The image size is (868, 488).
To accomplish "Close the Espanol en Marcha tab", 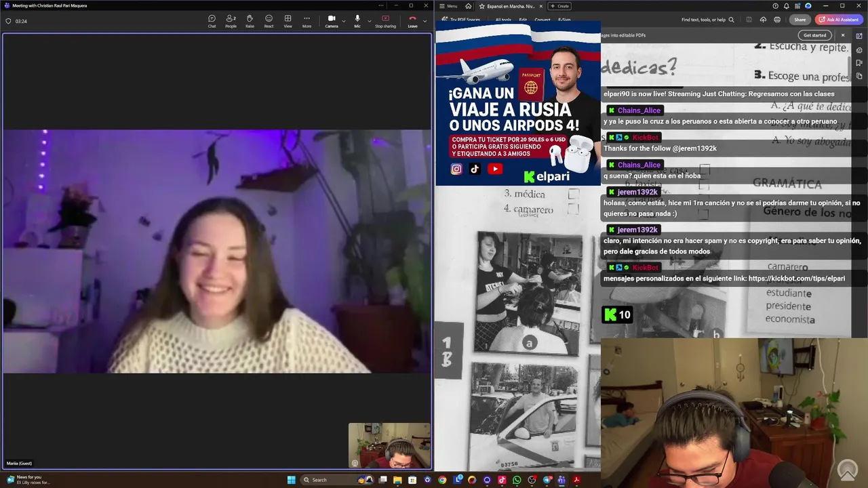I will [x=541, y=6].
